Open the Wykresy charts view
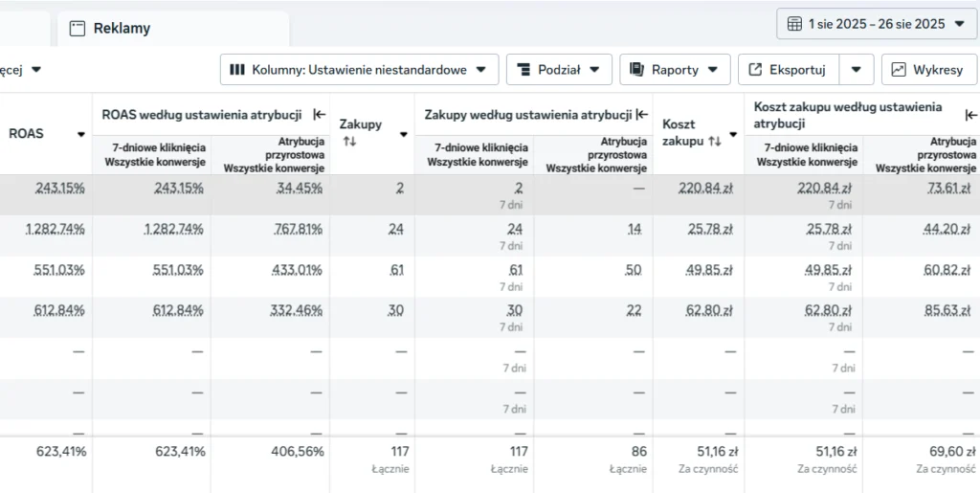This screenshot has height=493, width=980. (928, 69)
